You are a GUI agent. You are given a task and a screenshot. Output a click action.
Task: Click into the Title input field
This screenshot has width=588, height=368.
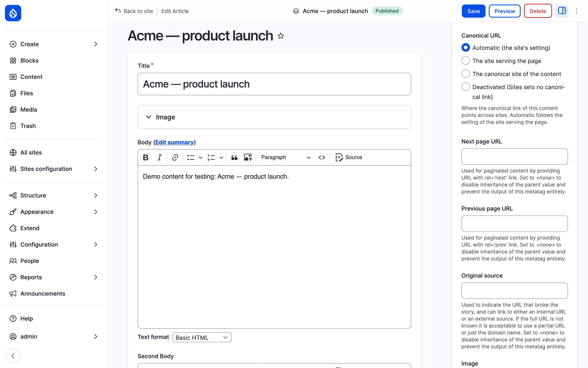point(274,84)
